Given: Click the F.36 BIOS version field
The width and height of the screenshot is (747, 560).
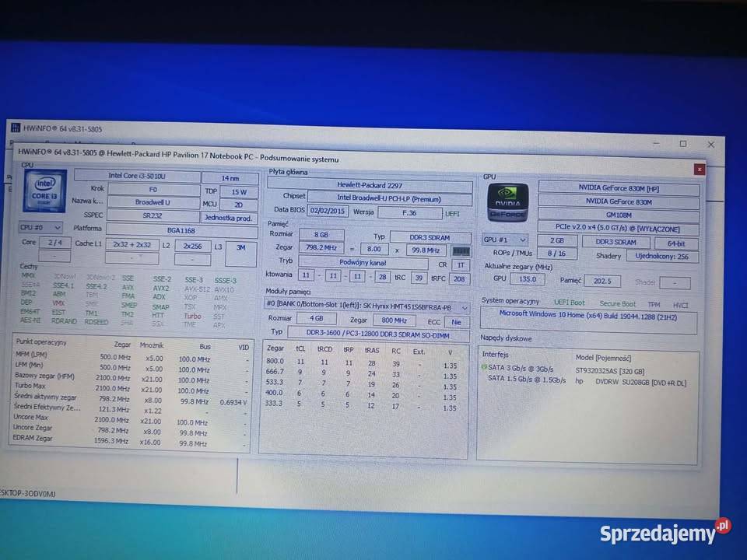Looking at the screenshot, I should [409, 213].
